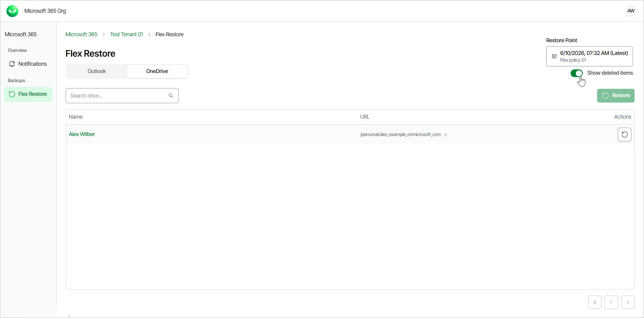
Task: Click the Flex Restore sidebar icon
Action: point(12,94)
